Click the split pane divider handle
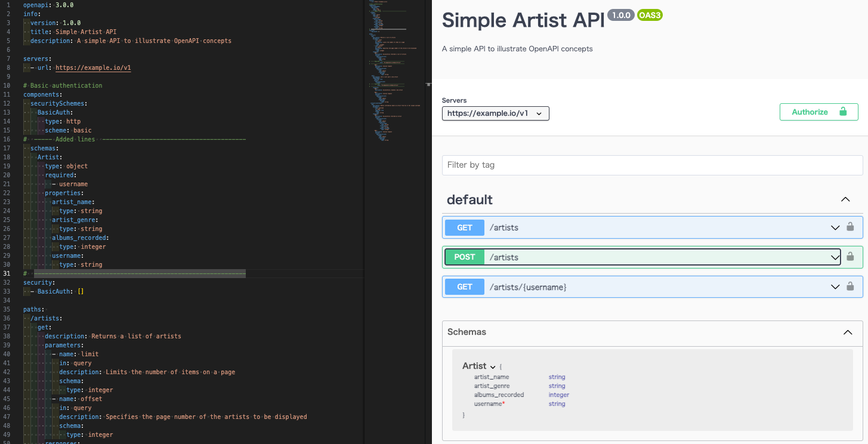The image size is (868, 444). [x=428, y=84]
